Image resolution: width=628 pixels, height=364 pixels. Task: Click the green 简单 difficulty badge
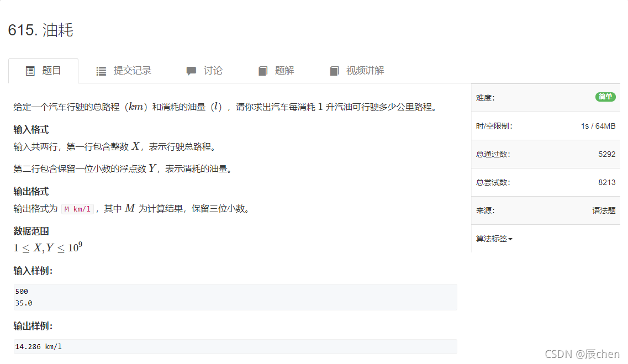(x=605, y=97)
